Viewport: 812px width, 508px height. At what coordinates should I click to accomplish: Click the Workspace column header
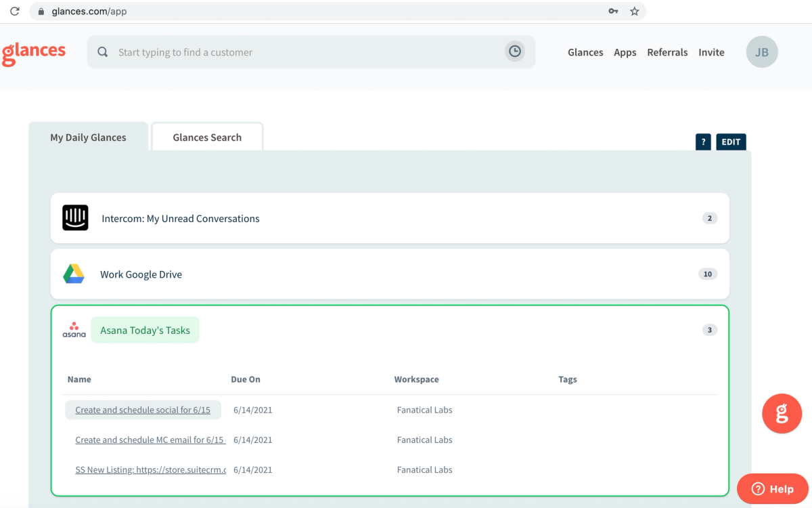417,379
